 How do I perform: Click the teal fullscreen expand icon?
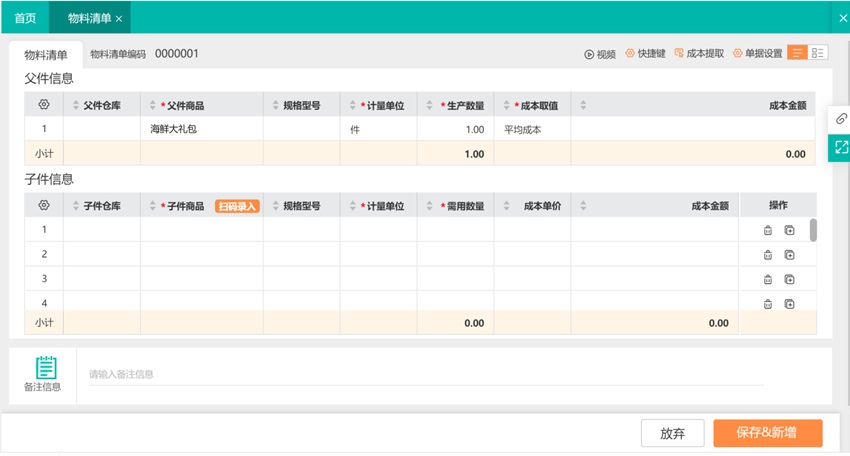(840, 147)
